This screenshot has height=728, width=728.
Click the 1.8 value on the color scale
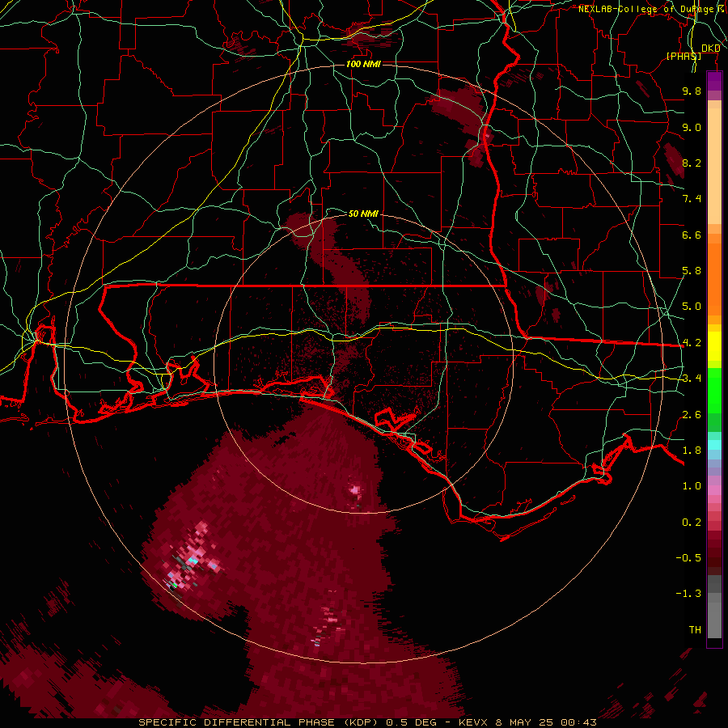(692, 451)
